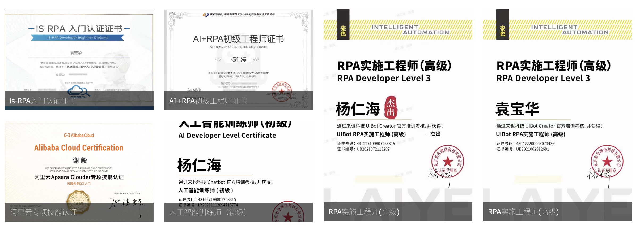644x226 pixels.
Task: Click the 来也 logo tag on 杨仁海's certificate
Action: [343, 24]
